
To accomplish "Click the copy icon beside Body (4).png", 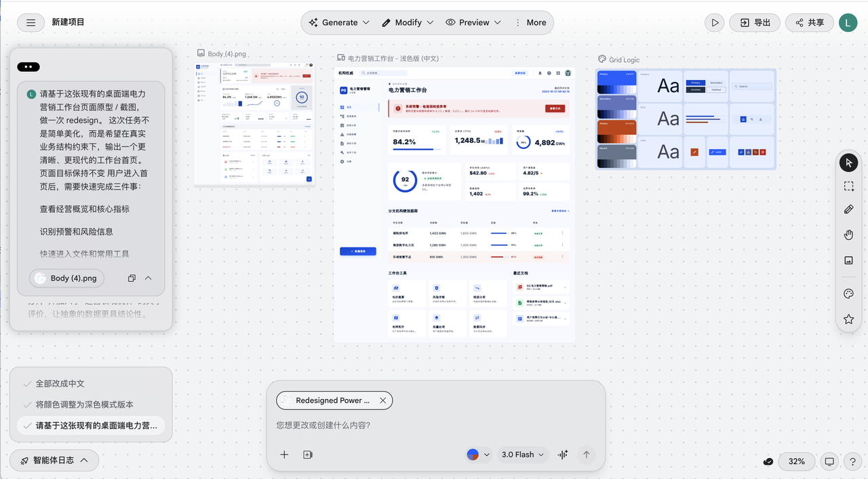I will tap(132, 278).
